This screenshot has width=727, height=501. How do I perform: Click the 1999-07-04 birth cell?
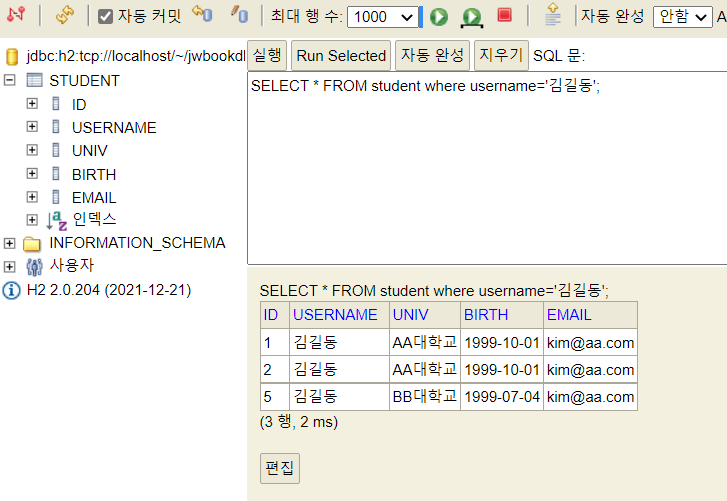(502, 397)
